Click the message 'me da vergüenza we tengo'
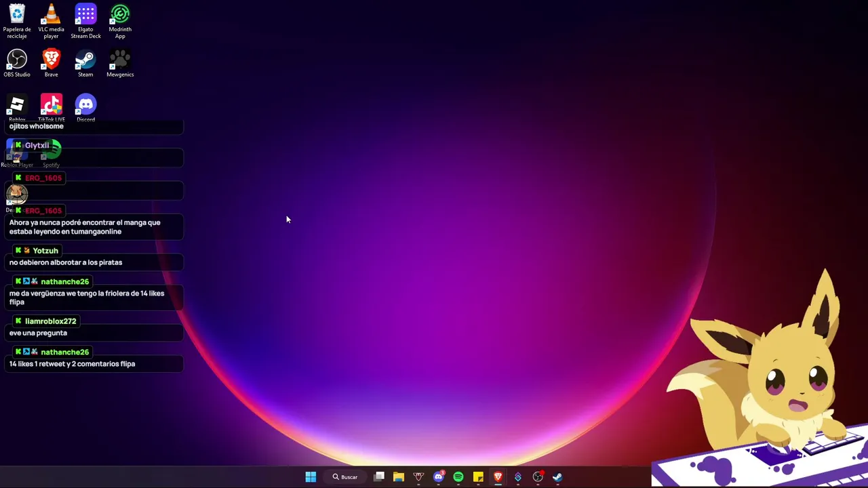Image resolution: width=868 pixels, height=488 pixels. (87, 298)
